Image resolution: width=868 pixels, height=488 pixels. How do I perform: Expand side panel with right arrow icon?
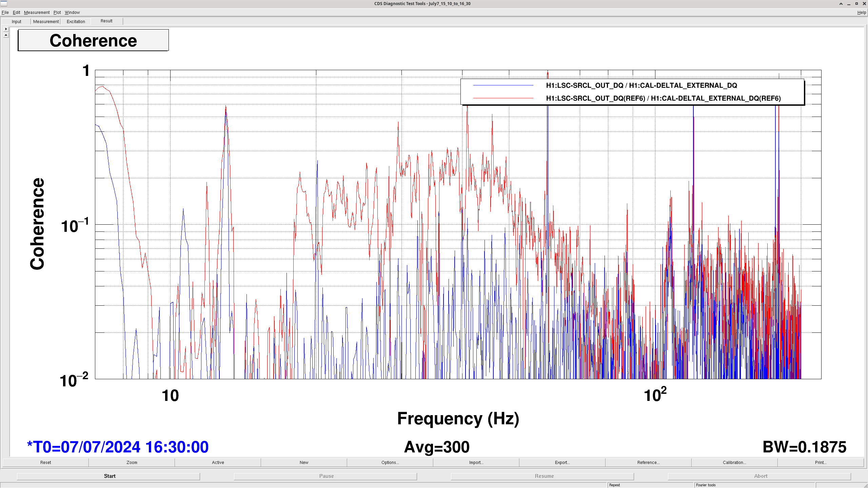6,29
